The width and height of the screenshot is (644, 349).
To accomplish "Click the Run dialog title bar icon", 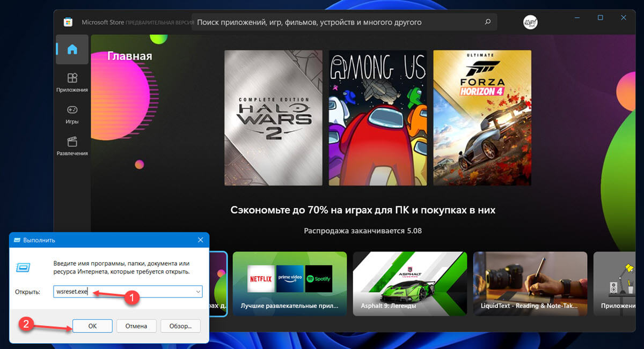I will [x=17, y=240].
